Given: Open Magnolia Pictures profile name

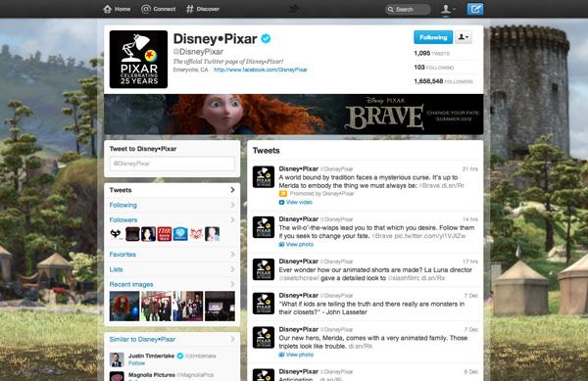Looking at the screenshot, I should pyautogui.click(x=152, y=374).
